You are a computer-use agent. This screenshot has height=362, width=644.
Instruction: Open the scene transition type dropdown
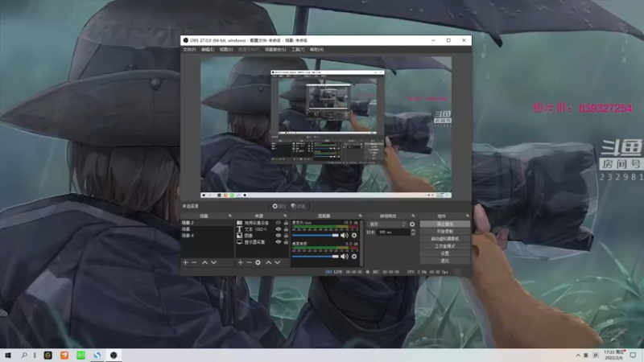[387, 224]
